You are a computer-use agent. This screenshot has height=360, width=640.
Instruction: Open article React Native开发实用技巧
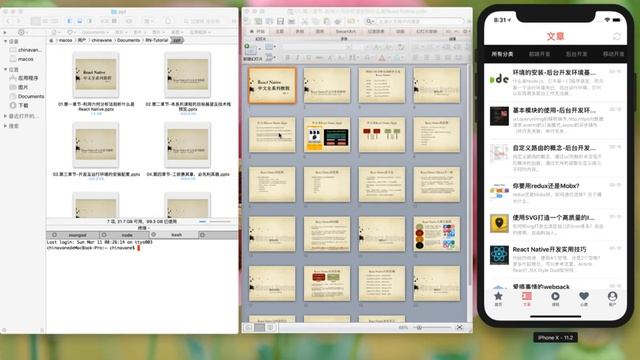[555, 258]
